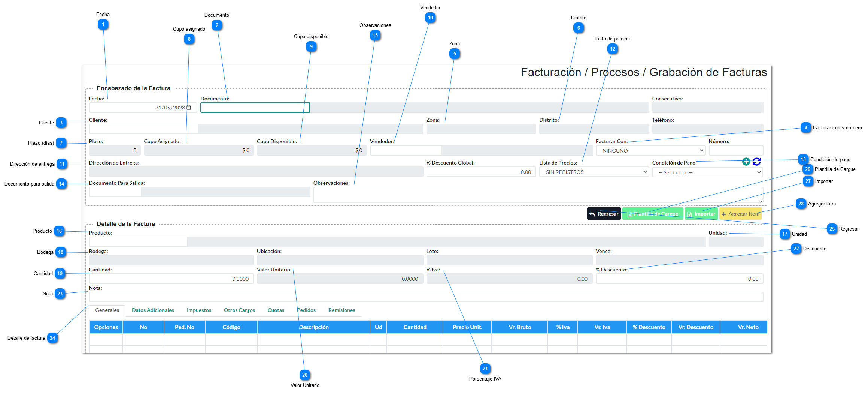Viewport: 868px width, 394px height.
Task: Click the Vendedor code input box
Action: [x=406, y=150]
